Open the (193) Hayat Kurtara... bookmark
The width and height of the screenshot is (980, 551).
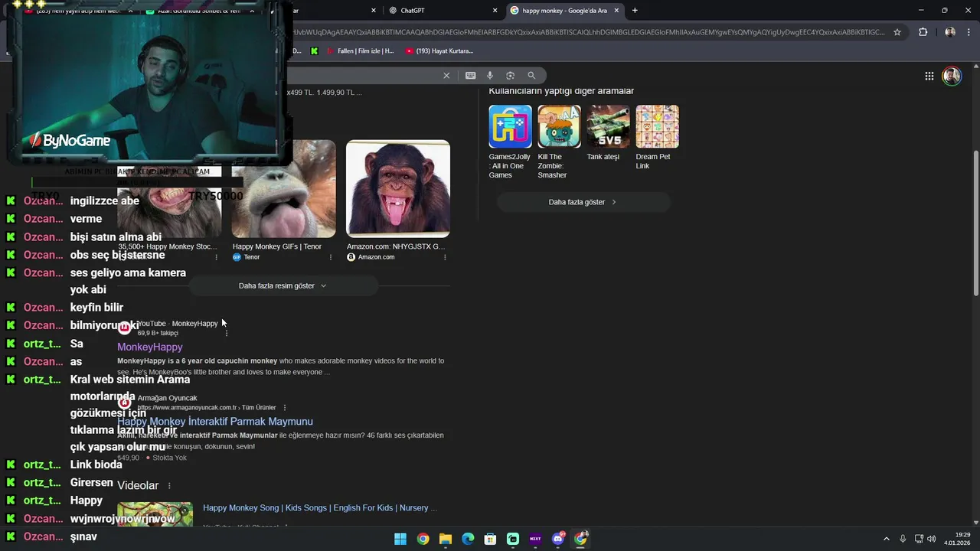pos(439,51)
